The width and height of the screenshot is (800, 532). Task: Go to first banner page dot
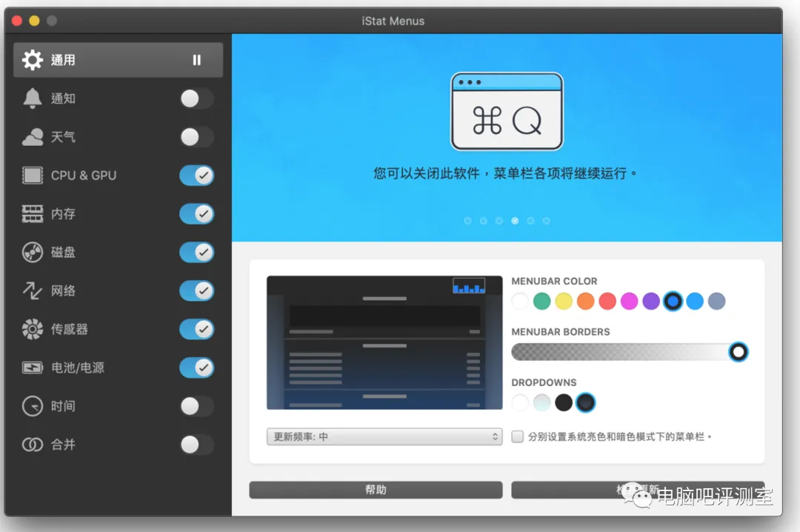[468, 221]
